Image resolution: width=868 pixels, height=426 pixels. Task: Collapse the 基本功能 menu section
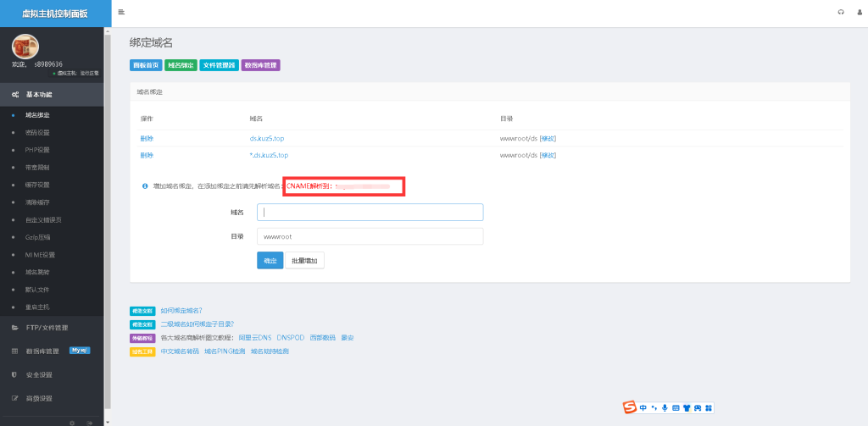(x=52, y=95)
